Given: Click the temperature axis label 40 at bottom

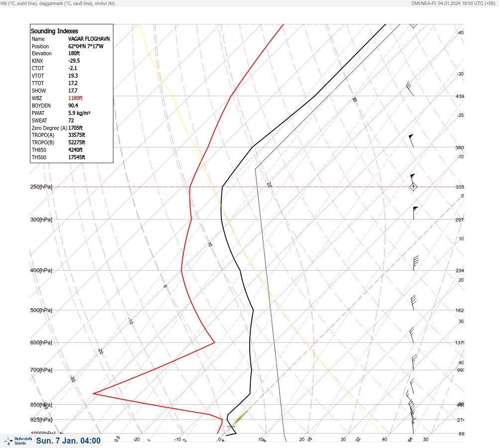Looking at the screenshot, I should (x=385, y=440).
